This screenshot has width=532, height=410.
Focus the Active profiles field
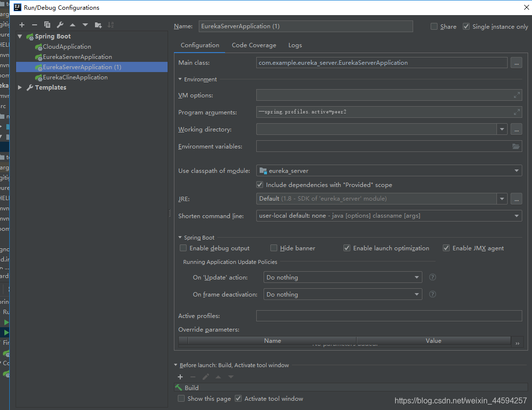pyautogui.click(x=389, y=316)
